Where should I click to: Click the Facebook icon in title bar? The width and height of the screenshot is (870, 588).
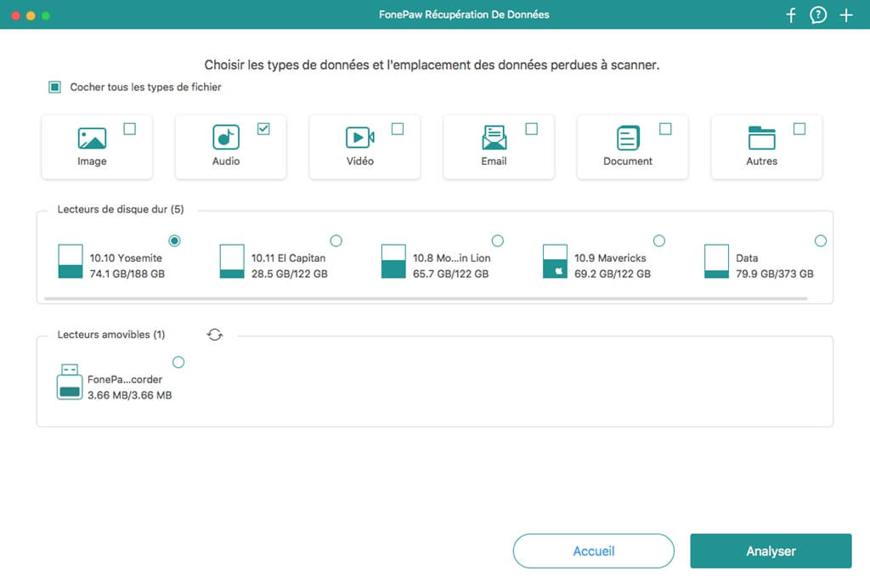791,15
